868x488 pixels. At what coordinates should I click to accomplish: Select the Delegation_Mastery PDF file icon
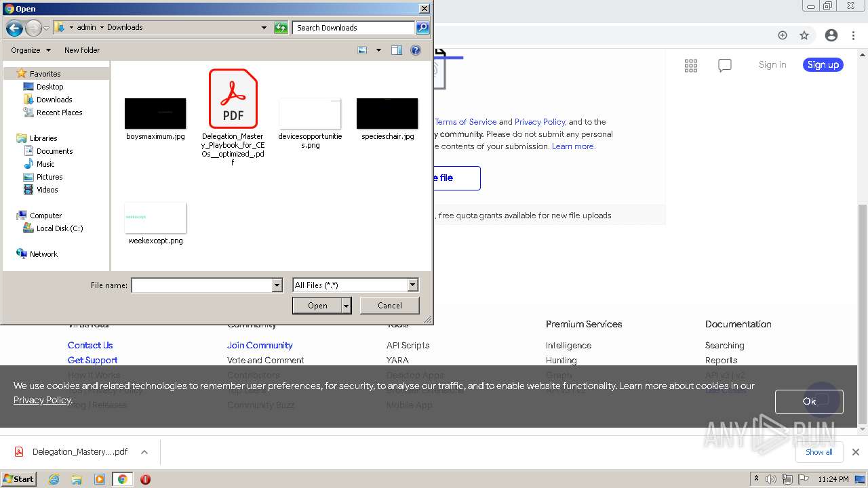click(233, 98)
